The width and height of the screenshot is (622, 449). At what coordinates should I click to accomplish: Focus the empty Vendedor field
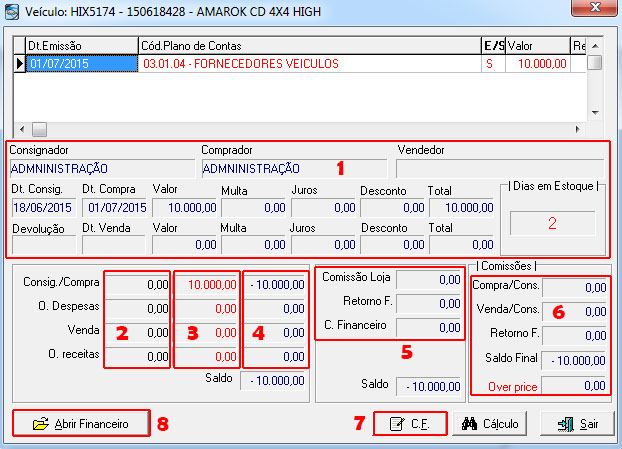point(500,169)
